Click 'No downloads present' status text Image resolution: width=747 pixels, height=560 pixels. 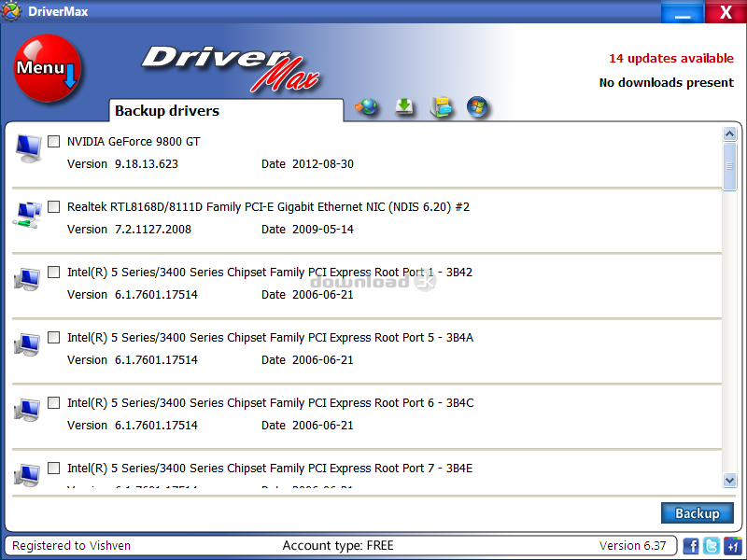666,82
